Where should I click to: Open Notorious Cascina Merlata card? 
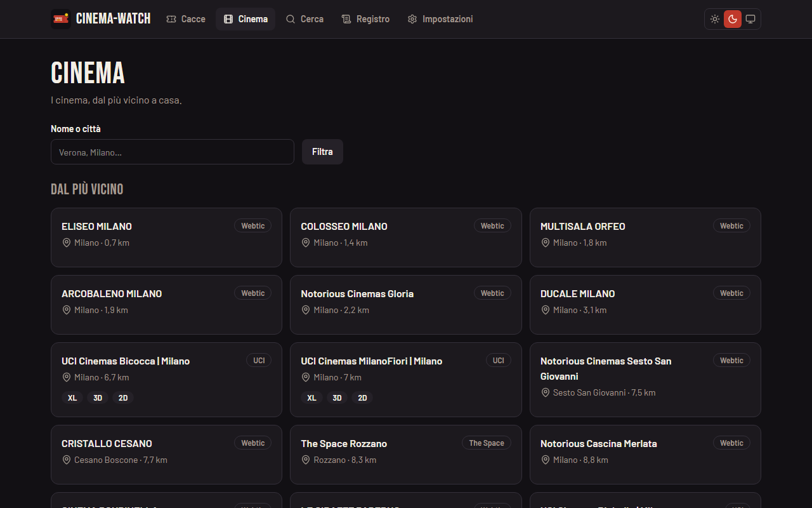coord(645,455)
